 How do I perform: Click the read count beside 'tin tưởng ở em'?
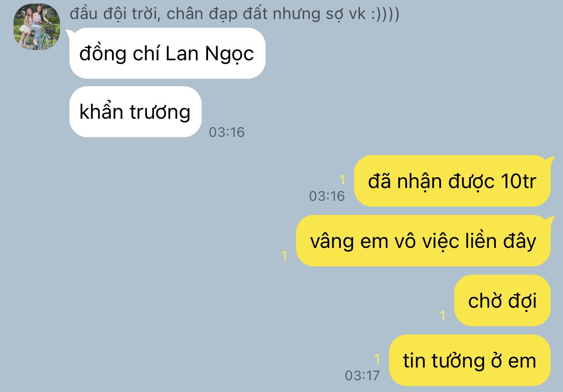377,359
